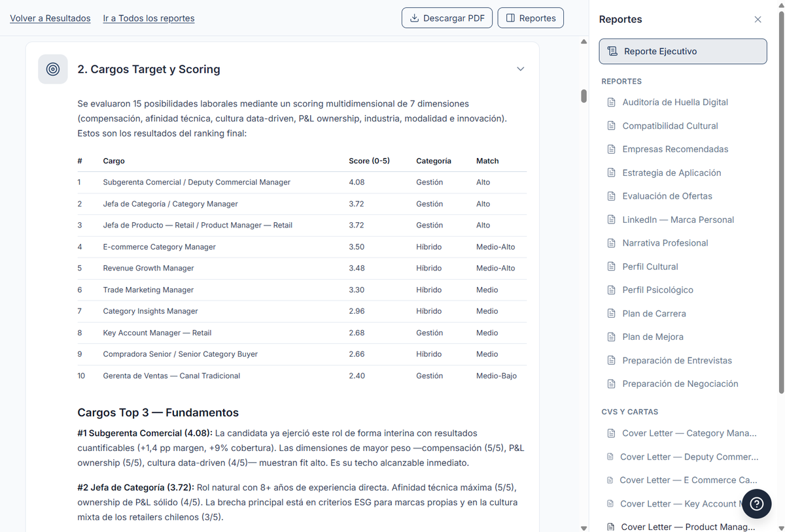The image size is (785, 532).
Task: Click the help question mark icon
Action: point(757,504)
